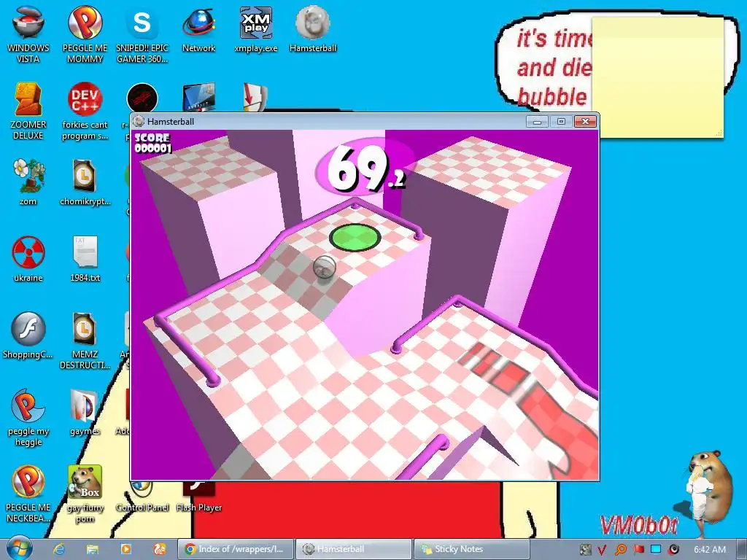747x560 pixels.
Task: Open the MEMZ DESTRUCTI... icon
Action: (85, 341)
